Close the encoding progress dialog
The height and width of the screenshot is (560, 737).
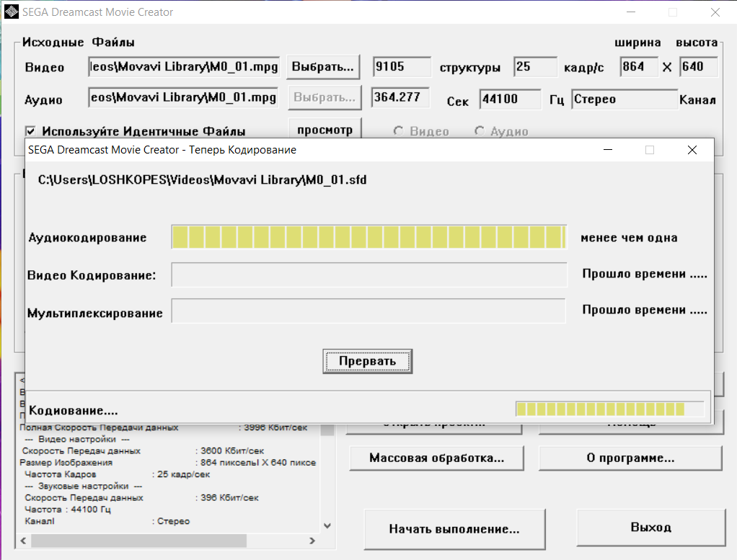coord(692,150)
